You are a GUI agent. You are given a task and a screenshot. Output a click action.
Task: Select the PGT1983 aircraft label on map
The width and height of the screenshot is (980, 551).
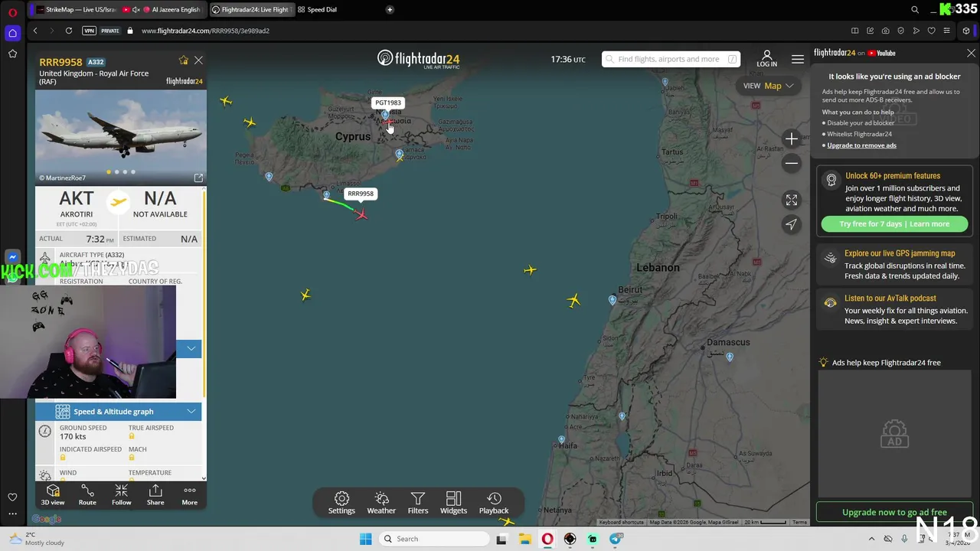click(x=388, y=103)
